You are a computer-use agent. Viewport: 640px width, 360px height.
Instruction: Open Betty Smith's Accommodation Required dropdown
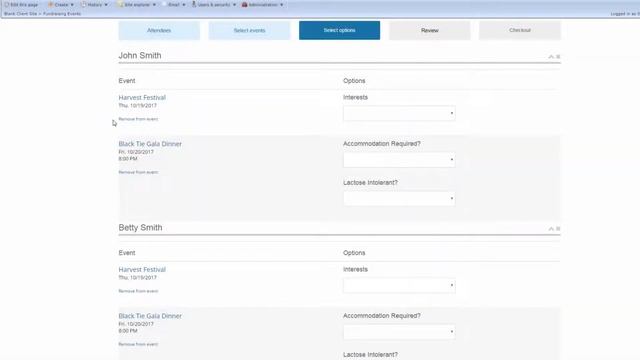coord(399,332)
